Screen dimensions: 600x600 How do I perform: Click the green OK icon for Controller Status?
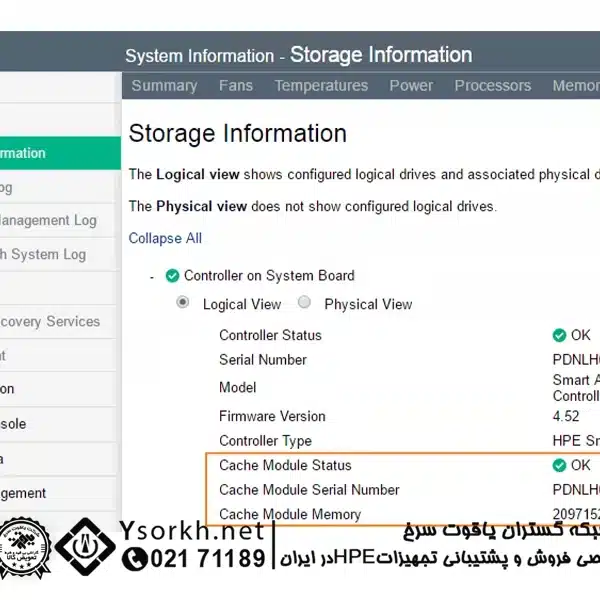[559, 335]
